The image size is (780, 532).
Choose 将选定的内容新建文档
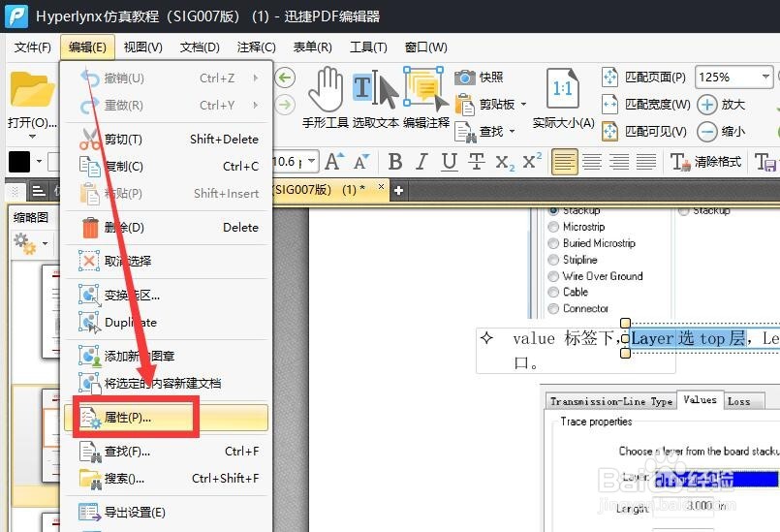166,383
